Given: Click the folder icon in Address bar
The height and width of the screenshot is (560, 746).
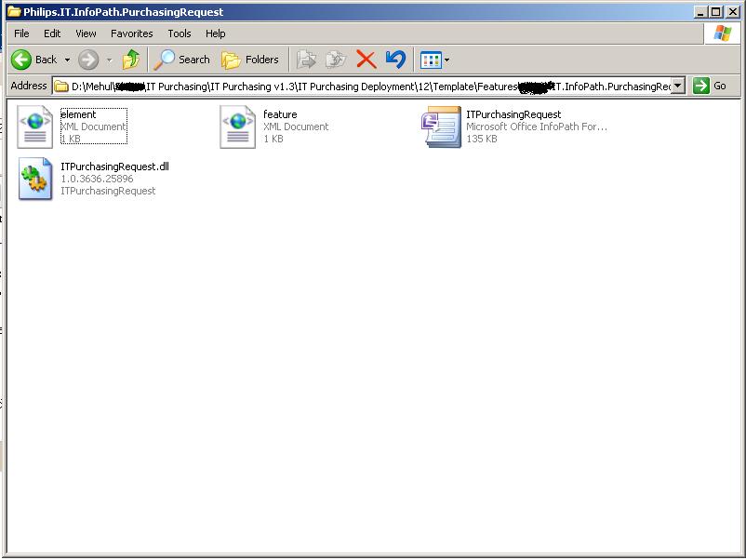Looking at the screenshot, I should click(x=61, y=87).
